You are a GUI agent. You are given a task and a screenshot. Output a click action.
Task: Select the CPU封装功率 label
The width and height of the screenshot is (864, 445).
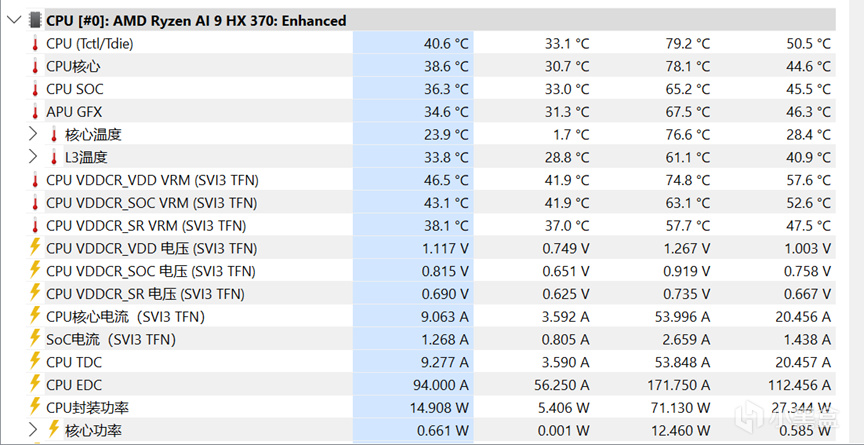[88, 408]
